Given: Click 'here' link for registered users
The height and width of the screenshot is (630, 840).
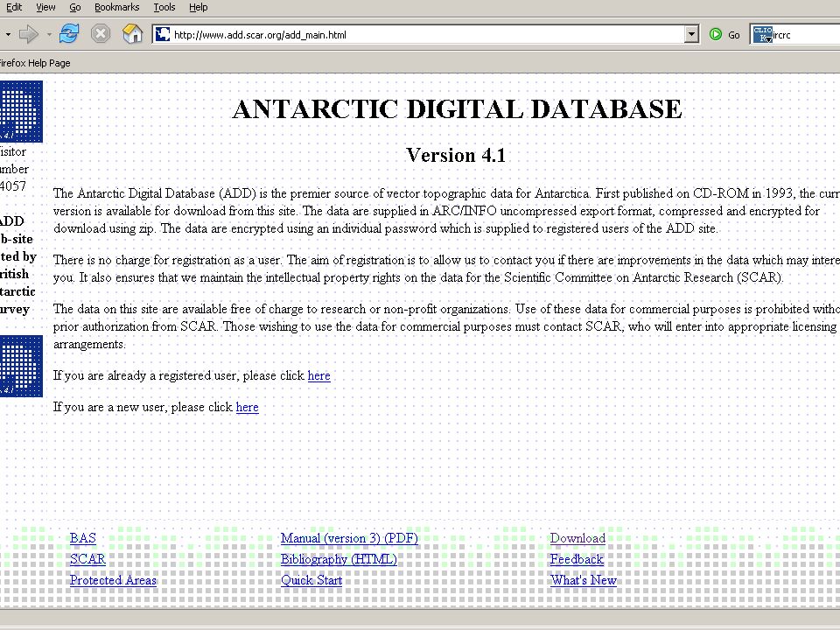Looking at the screenshot, I should [318, 376].
